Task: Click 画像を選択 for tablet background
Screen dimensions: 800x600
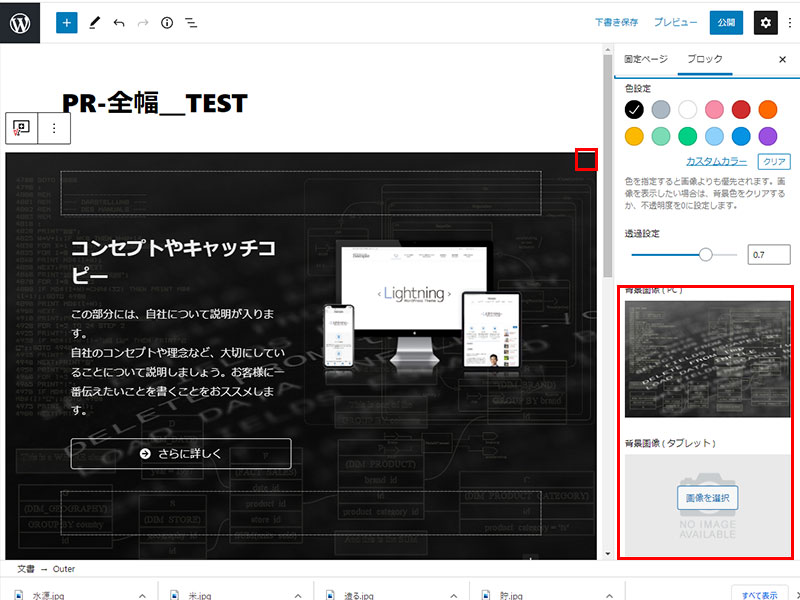Action: (x=707, y=498)
